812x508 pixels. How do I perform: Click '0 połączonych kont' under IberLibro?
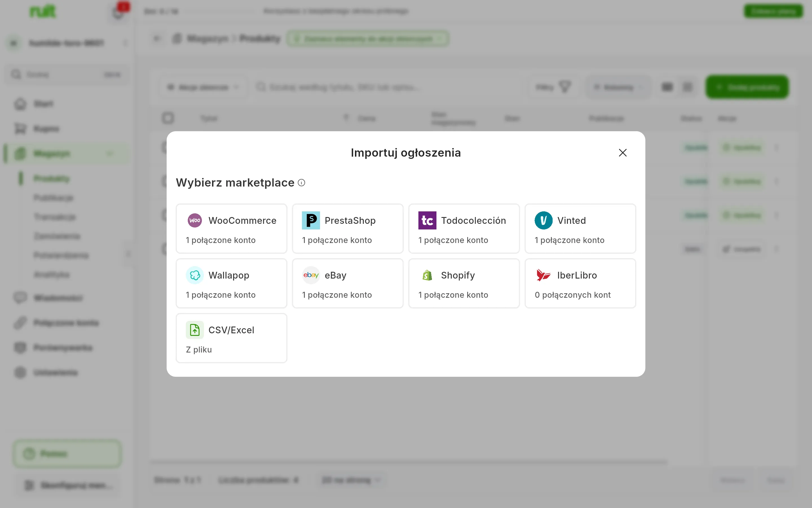click(x=572, y=295)
